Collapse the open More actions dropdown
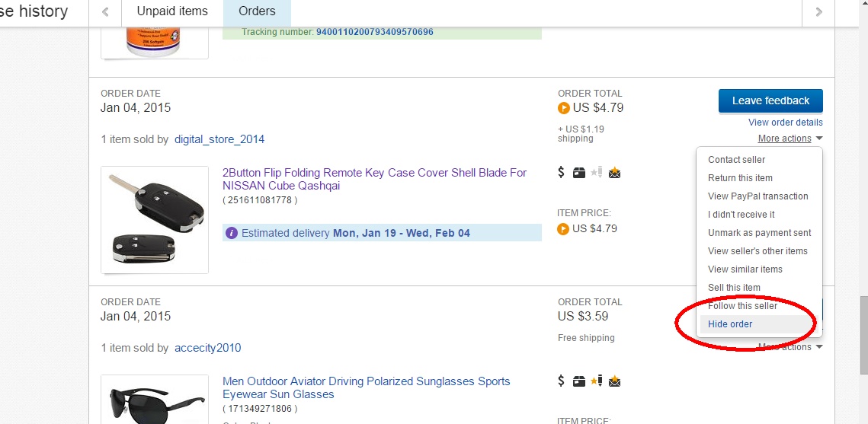This screenshot has width=868, height=424. click(790, 139)
